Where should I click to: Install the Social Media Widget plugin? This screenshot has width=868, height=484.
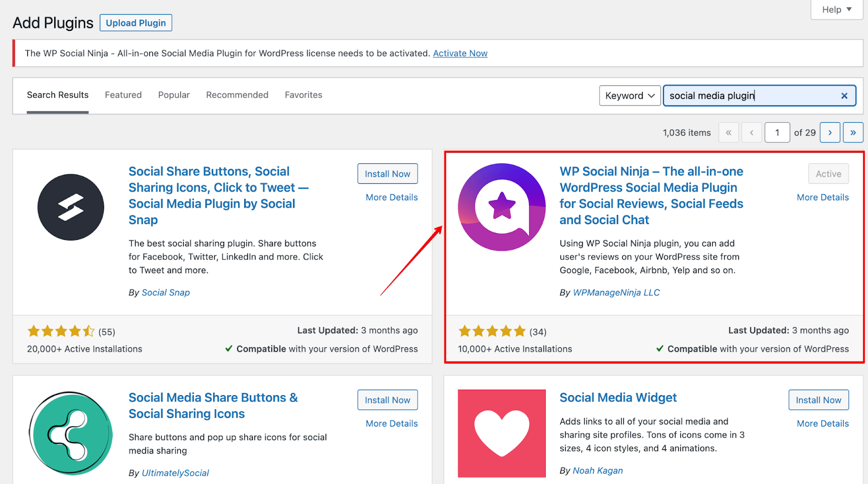[x=818, y=400]
